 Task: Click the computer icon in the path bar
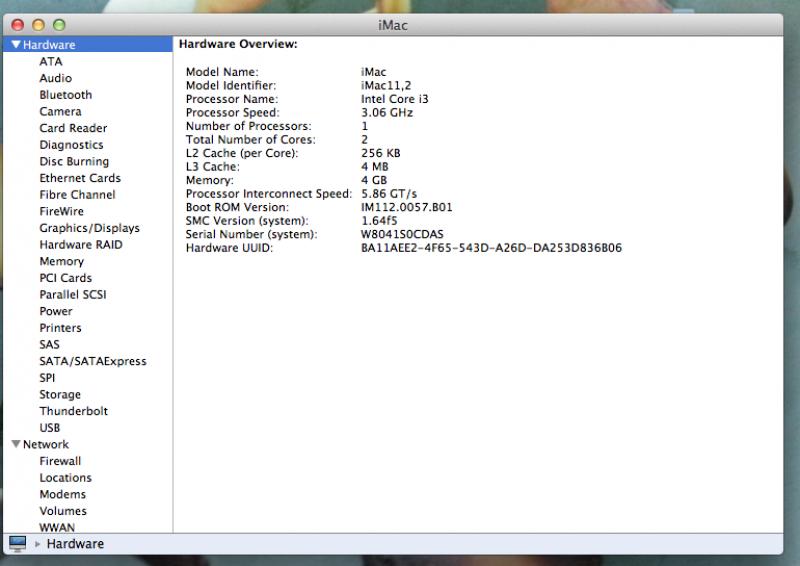click(17, 543)
